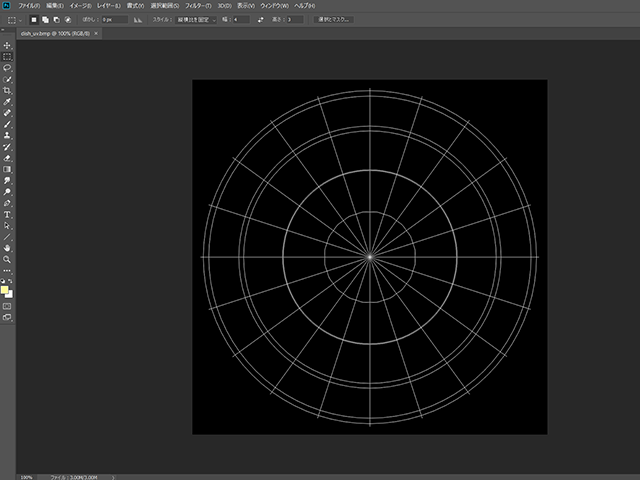
Task: Select the Path Selection tool
Action: click(7, 226)
